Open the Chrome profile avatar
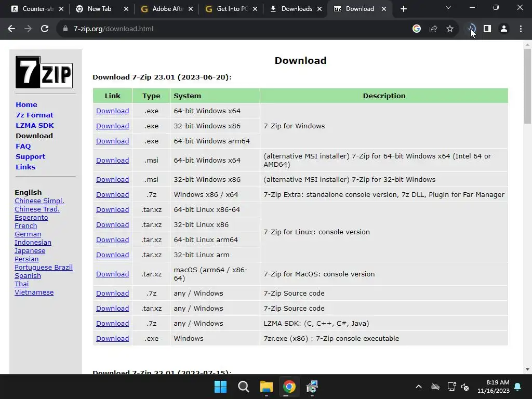Viewport: 532px width, 399px height. (504, 29)
